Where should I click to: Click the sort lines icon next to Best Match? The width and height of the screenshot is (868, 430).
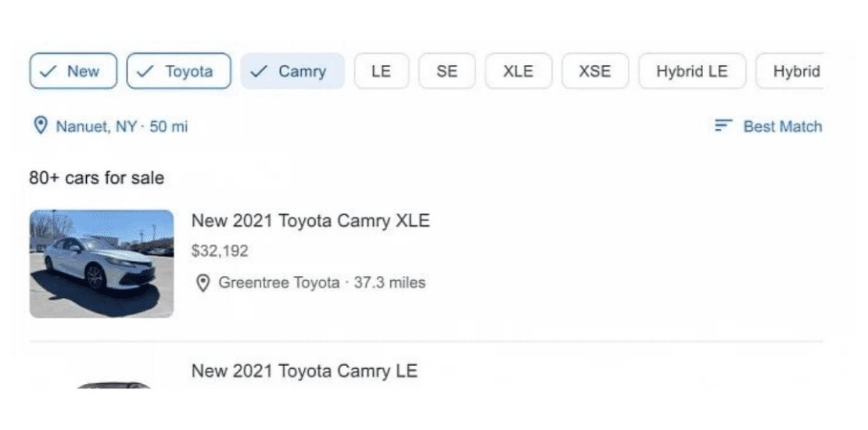tap(723, 126)
